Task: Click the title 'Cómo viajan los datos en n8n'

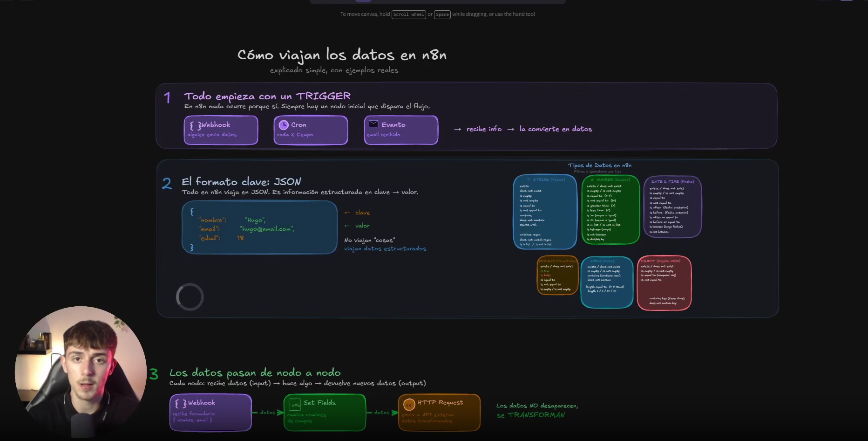Action: (x=342, y=55)
